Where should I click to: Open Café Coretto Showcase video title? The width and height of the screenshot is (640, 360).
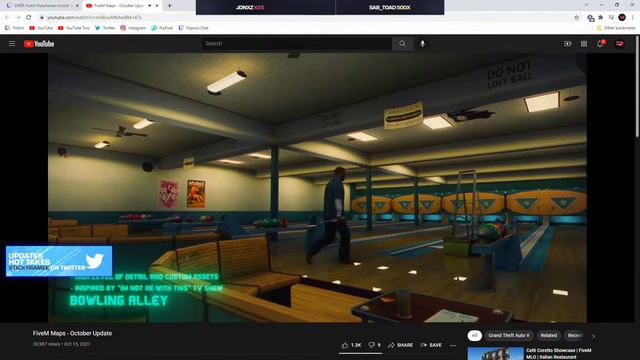[559, 353]
